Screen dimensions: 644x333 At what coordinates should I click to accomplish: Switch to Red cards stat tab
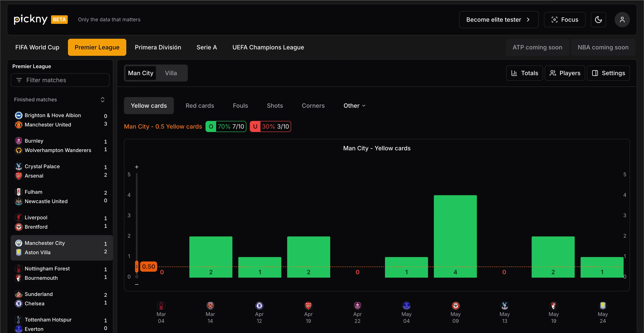pyautogui.click(x=200, y=106)
